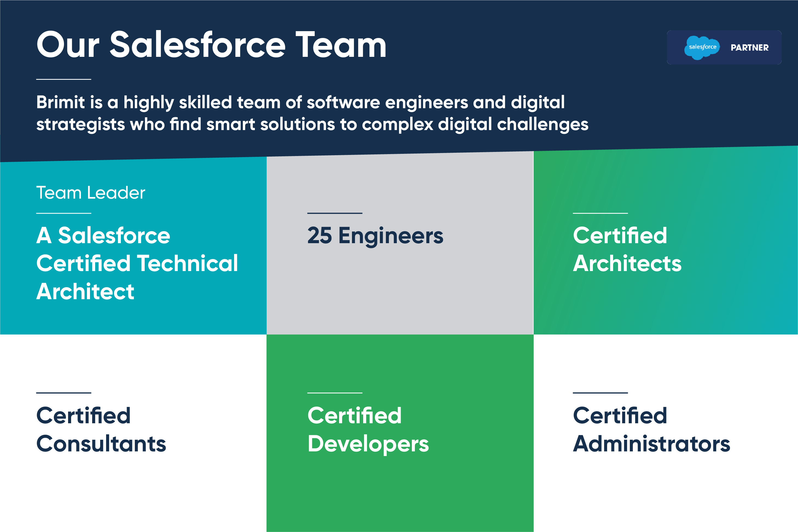Viewport: 798px width, 532px height.
Task: Click the teal Team Leader panel
Action: tap(132, 244)
